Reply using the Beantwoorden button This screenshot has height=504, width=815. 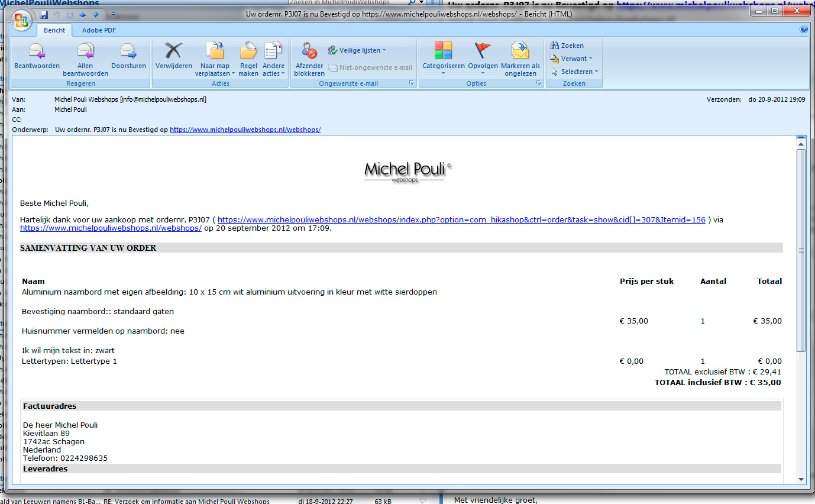click(x=37, y=56)
